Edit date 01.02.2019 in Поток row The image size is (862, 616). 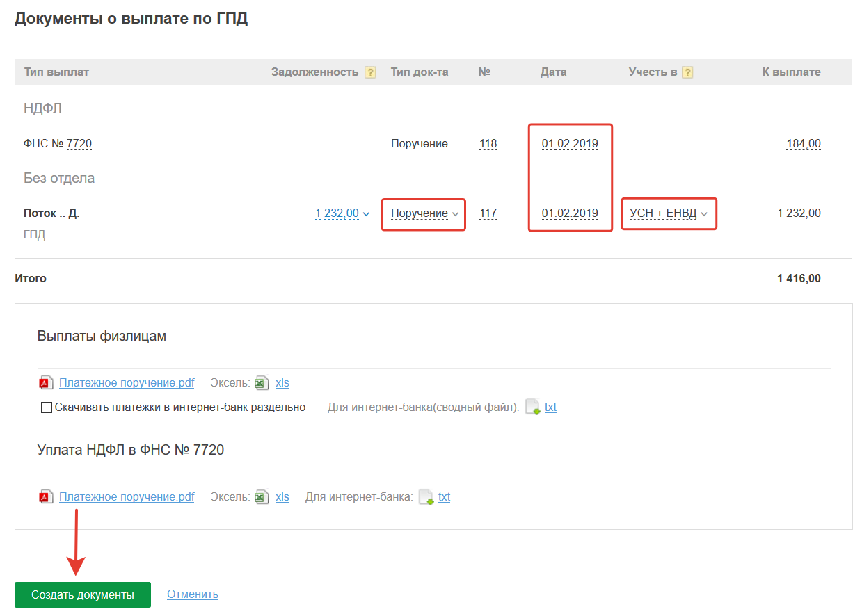[x=570, y=213]
